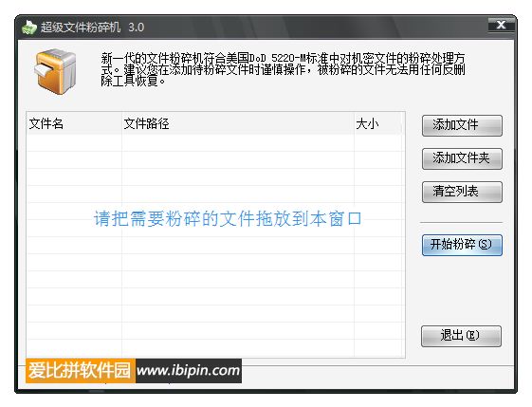Screen dimensions: 532x407
Task: Click the 添加文件 button
Action: click(462, 125)
